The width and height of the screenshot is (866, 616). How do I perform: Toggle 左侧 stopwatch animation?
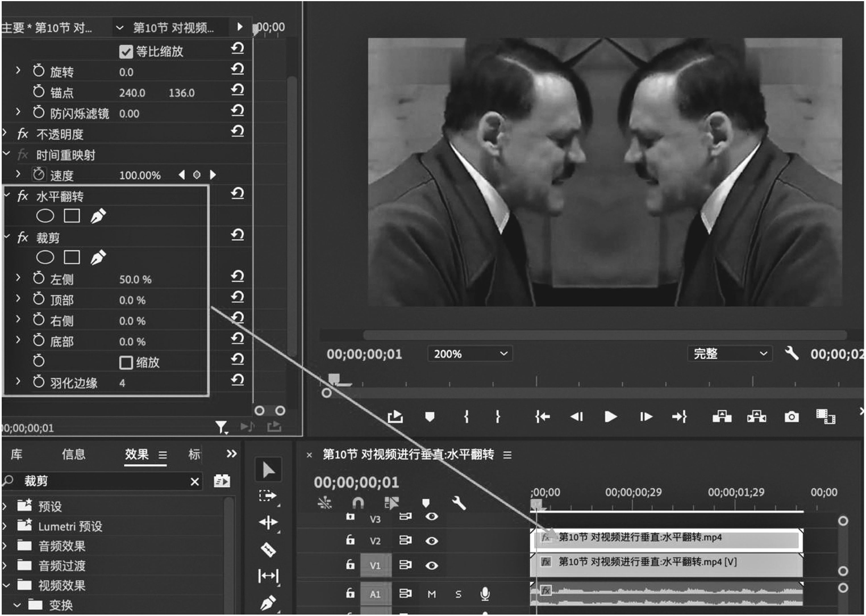click(39, 278)
